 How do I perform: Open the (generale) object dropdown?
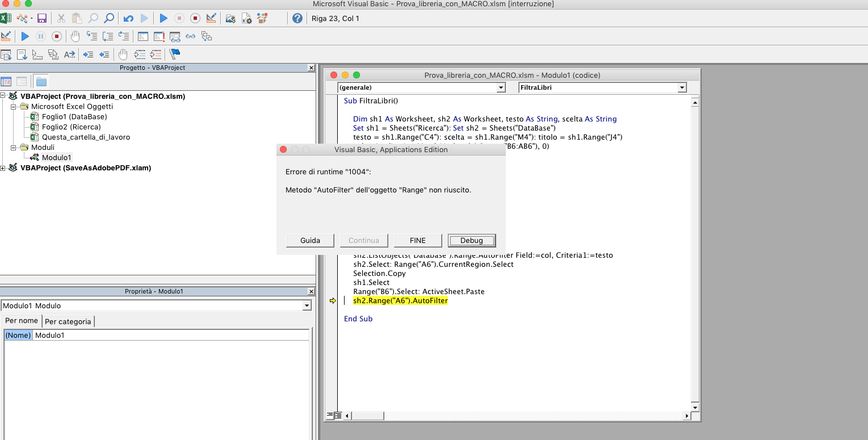point(501,87)
